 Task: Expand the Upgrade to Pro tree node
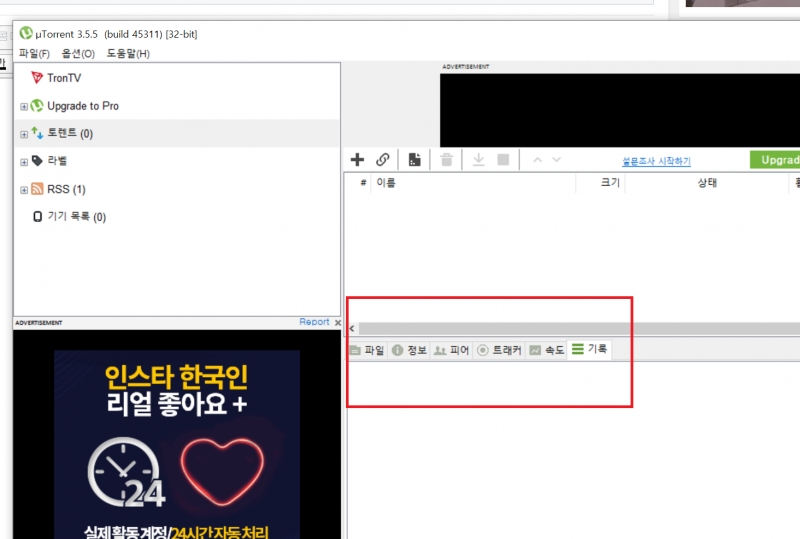coord(24,106)
